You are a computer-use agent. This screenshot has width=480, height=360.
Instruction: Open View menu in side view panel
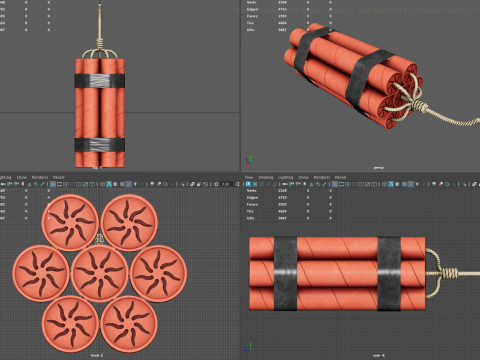tap(249, 177)
